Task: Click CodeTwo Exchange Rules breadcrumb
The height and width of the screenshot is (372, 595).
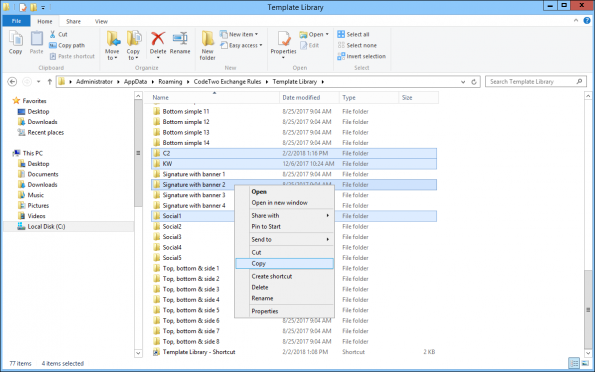Action: click(x=227, y=82)
